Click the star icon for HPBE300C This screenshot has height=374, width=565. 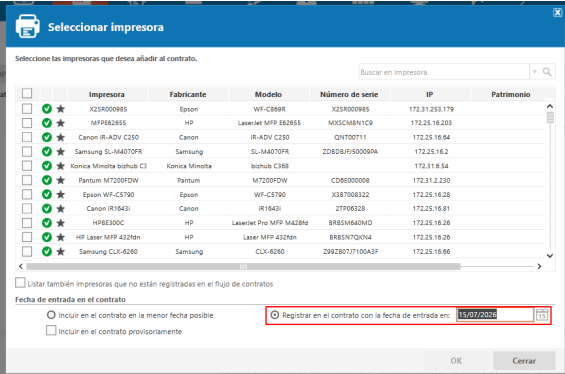click(61, 223)
